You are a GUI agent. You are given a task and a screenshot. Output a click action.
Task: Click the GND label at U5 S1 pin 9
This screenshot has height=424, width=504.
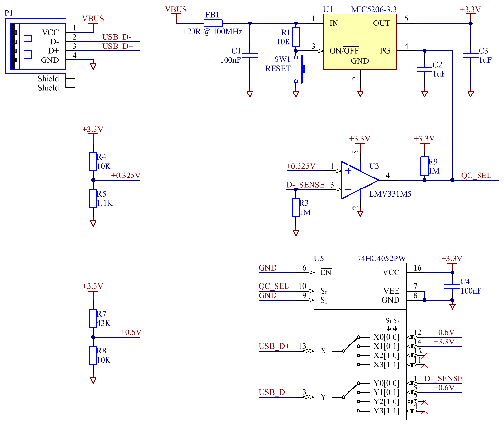coord(268,295)
